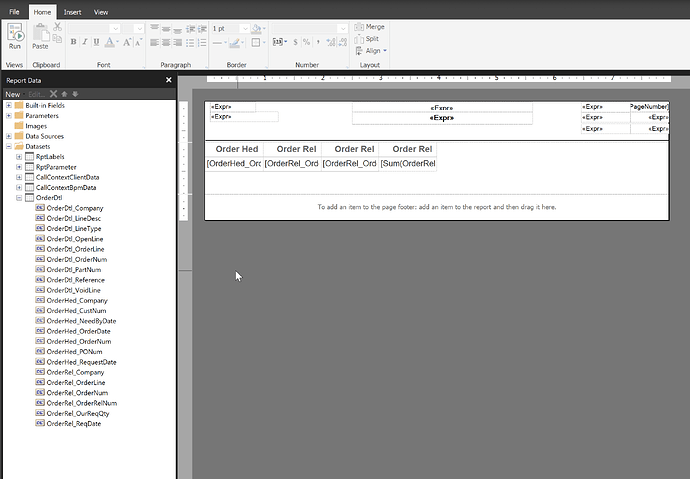This screenshot has height=479, width=690.
Task: Toggle Bold formatting
Action: pos(73,42)
